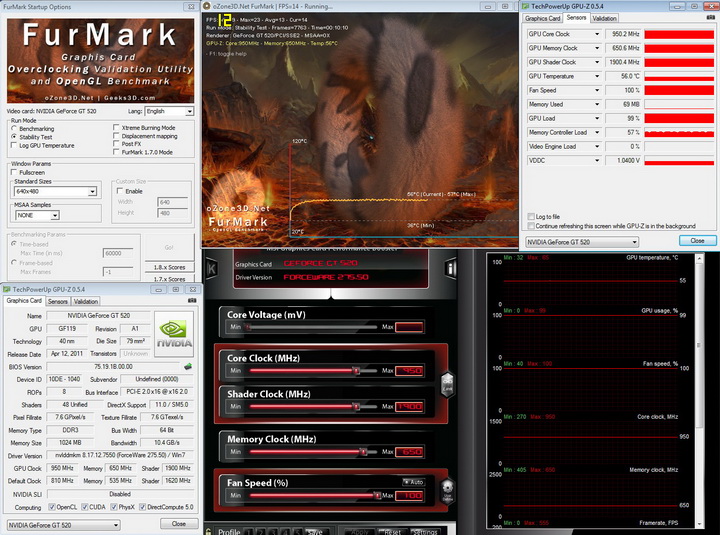Close the GPU-Z Sensors window with Close button
The height and width of the screenshot is (535, 720).
[x=697, y=241]
